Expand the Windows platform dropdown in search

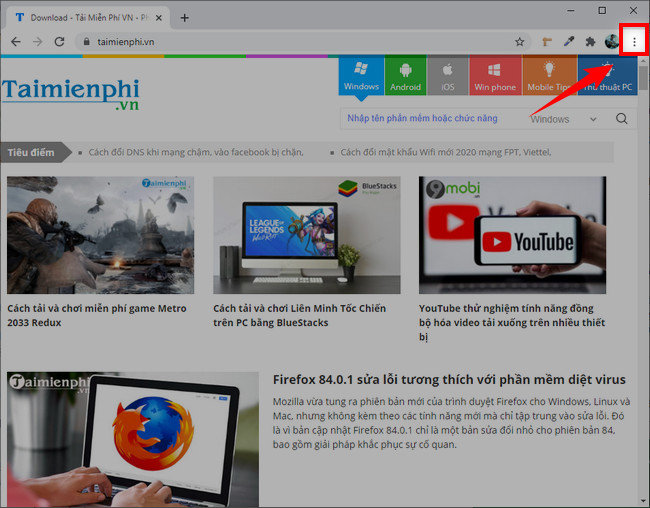563,119
